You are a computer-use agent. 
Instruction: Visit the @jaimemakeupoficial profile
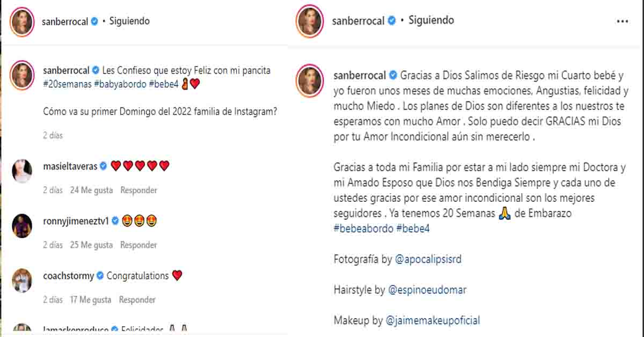point(433,320)
